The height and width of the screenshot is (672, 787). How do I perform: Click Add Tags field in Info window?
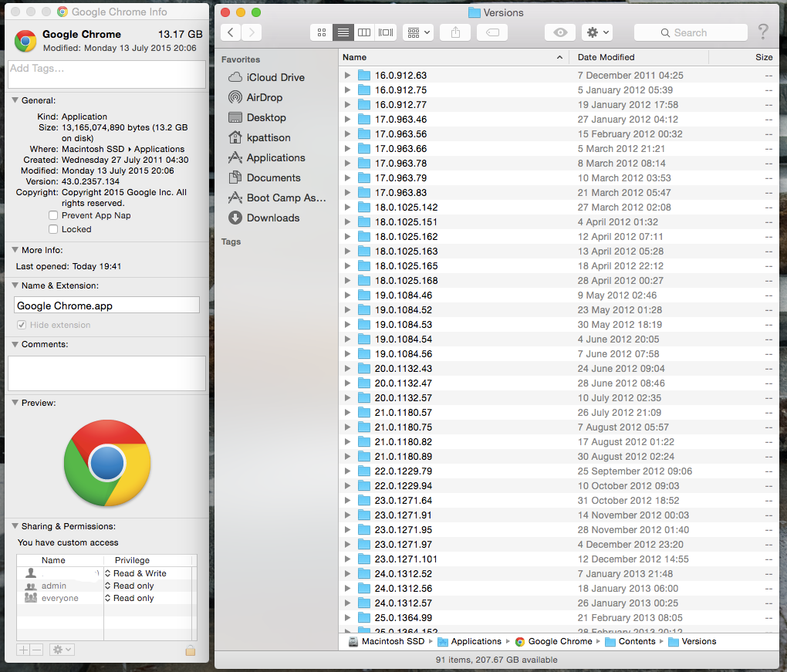[x=107, y=74]
